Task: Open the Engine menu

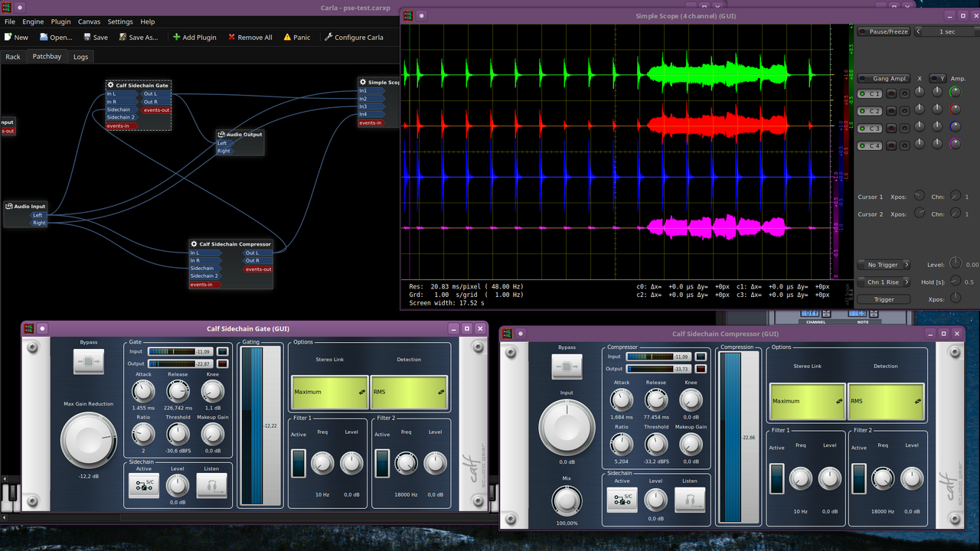Action: [x=33, y=21]
